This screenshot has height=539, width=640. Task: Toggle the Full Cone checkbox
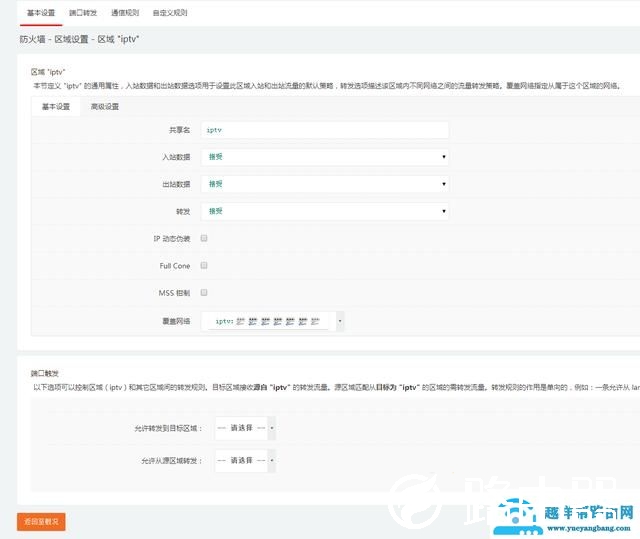204,266
